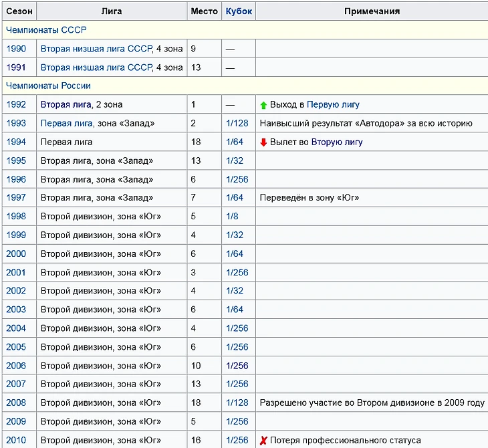This screenshot has width=488, height=448.
Task: Open the 1990 season link
Action: 16,49
